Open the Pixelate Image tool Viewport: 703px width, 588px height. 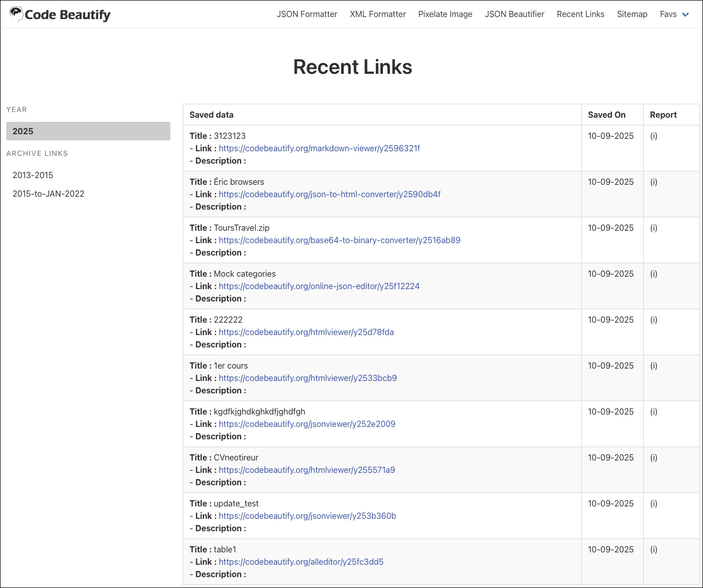pos(445,14)
